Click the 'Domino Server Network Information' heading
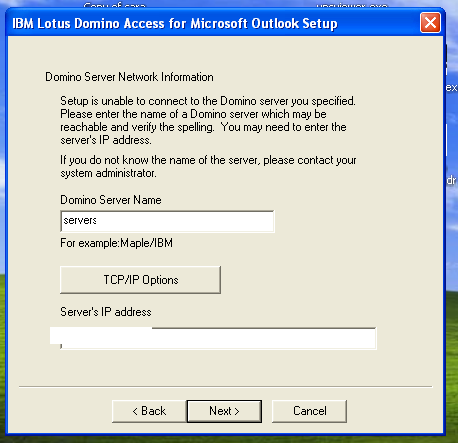This screenshot has width=458, height=443. [129, 77]
